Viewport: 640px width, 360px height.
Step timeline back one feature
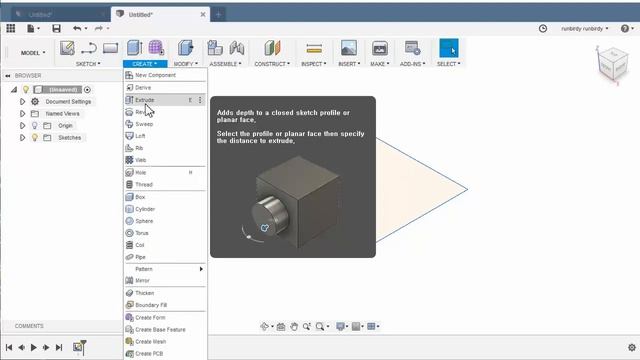[21, 347]
